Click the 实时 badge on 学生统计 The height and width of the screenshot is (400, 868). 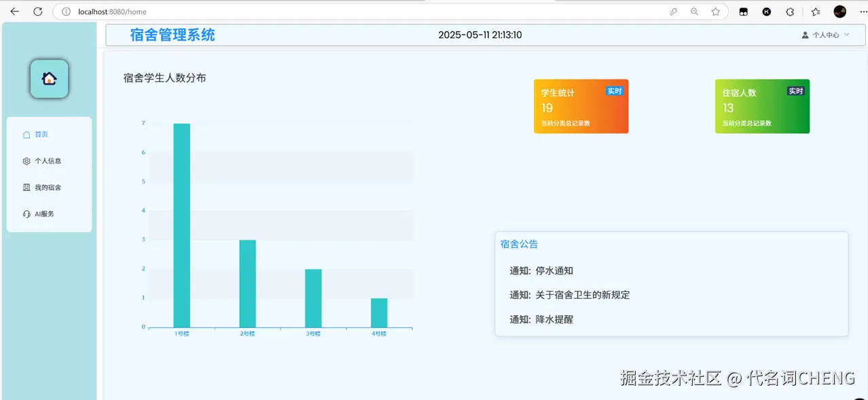tap(614, 91)
